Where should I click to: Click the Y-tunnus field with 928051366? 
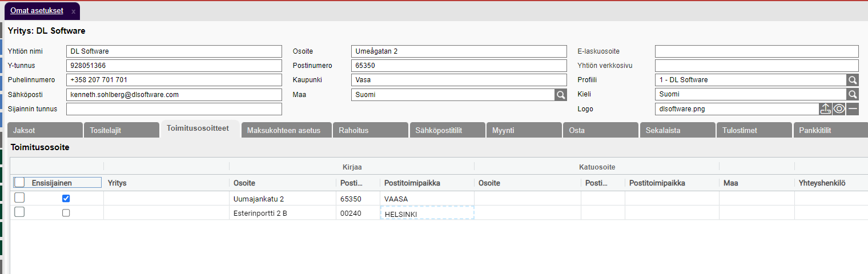pos(174,66)
